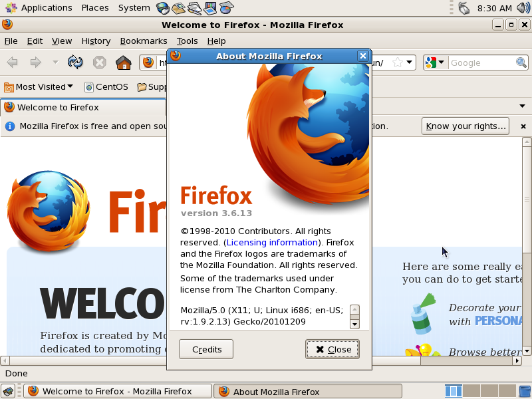Open the Licensing information link

click(x=271, y=242)
